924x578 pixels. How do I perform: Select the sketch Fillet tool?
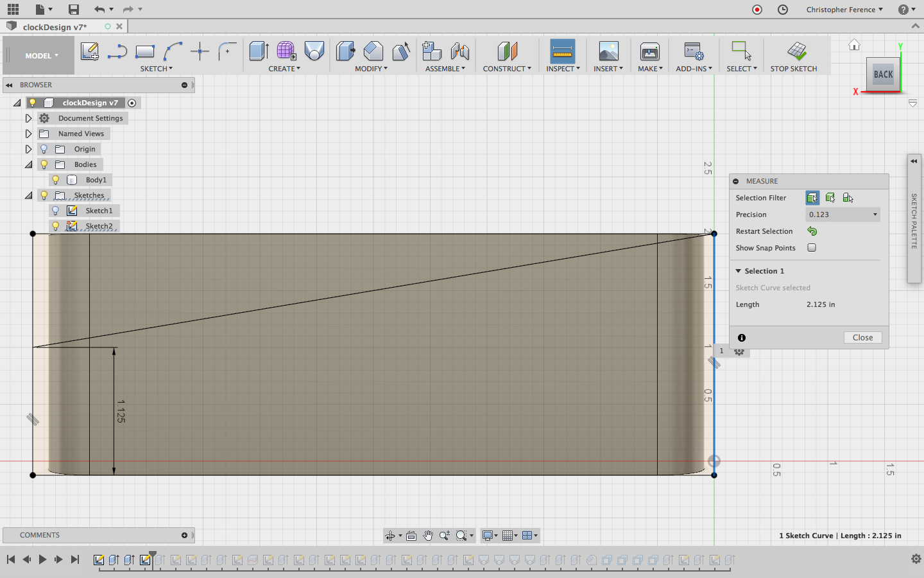coord(227,51)
